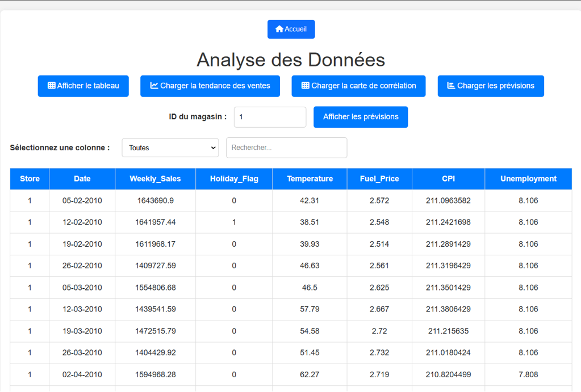Select the Store column header

(x=30, y=179)
